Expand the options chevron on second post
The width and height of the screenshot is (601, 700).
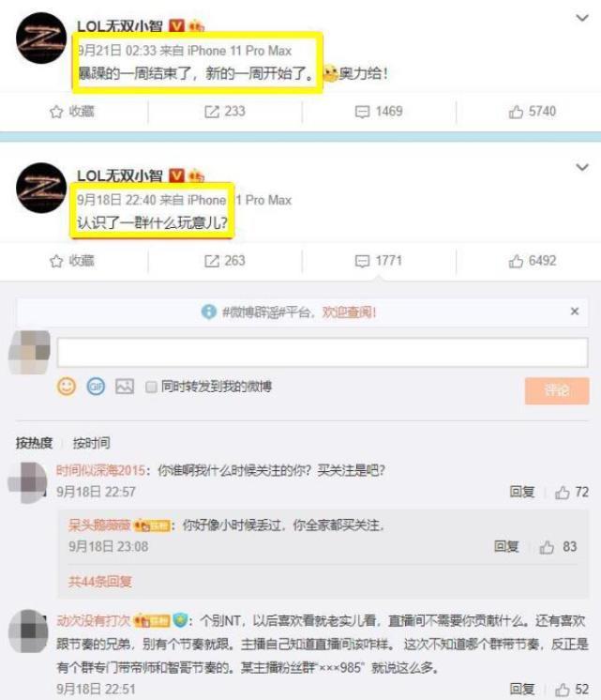click(582, 167)
